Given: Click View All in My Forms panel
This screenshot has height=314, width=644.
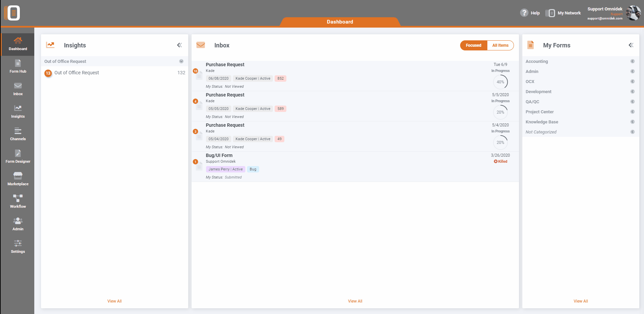Looking at the screenshot, I should tap(580, 301).
